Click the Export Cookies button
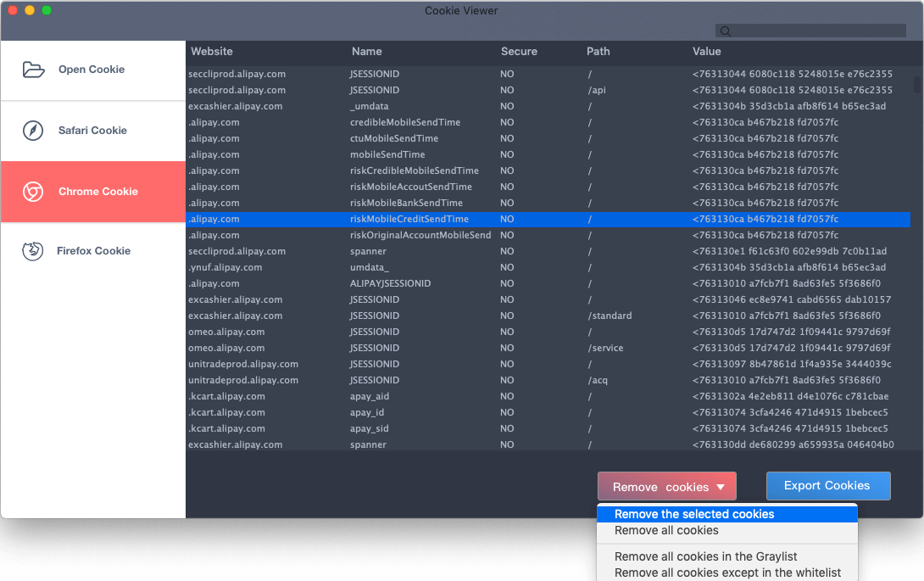This screenshot has width=924, height=581. (x=828, y=486)
